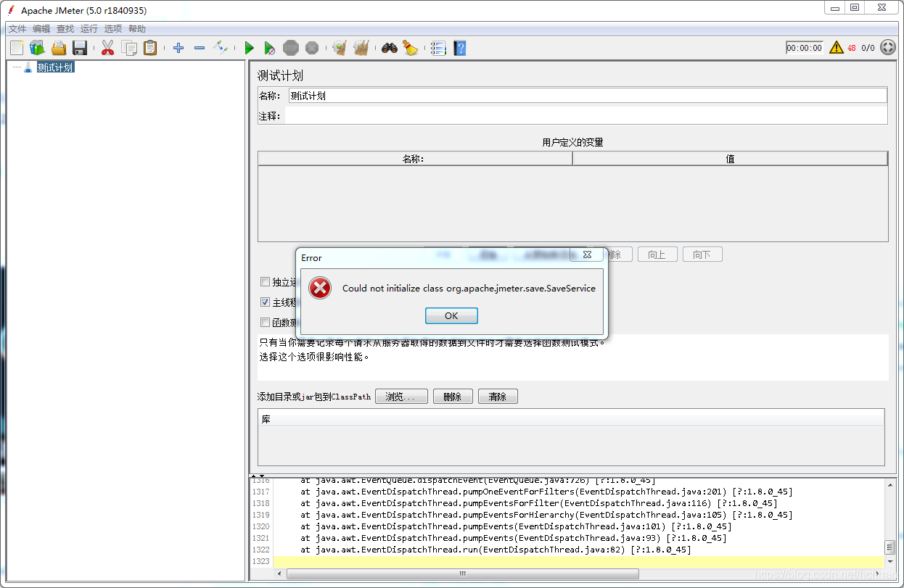Viewport: 904px width, 588px height.
Task: Click the Cut scissors icon
Action: click(107, 48)
